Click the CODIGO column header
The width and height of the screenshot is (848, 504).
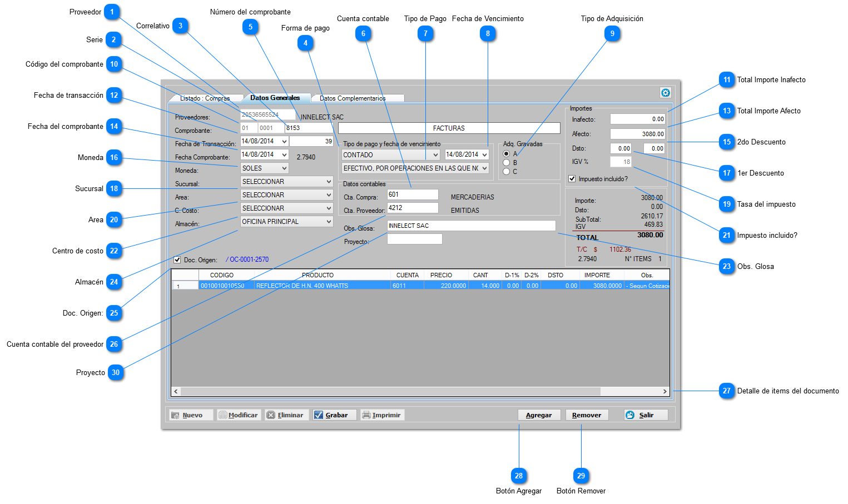pyautogui.click(x=222, y=275)
